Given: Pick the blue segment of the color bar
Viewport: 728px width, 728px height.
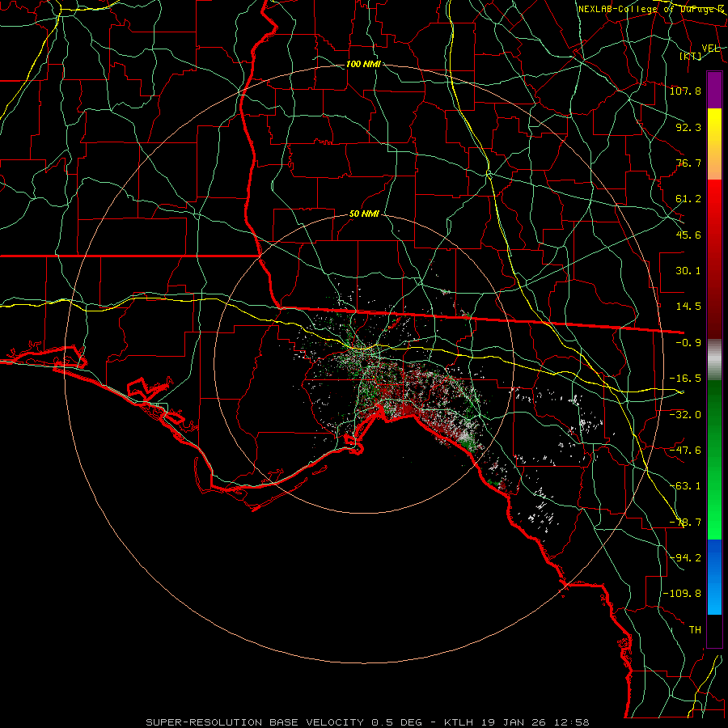Looking at the screenshot, I should click(x=714, y=577).
